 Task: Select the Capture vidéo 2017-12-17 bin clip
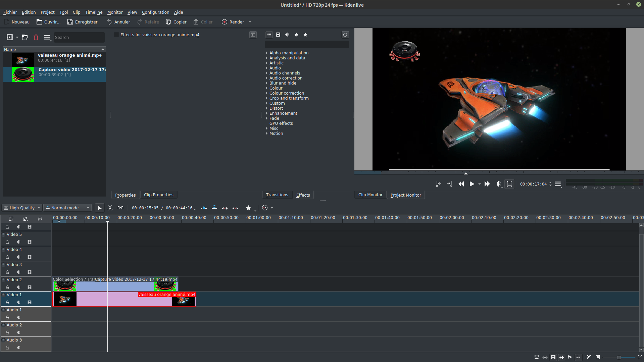55,74
